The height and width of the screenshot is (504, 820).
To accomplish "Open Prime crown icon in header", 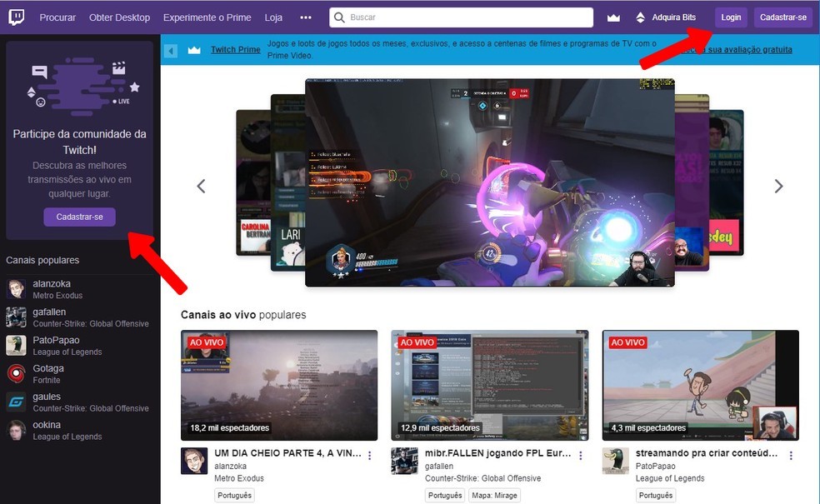I will click(x=613, y=17).
